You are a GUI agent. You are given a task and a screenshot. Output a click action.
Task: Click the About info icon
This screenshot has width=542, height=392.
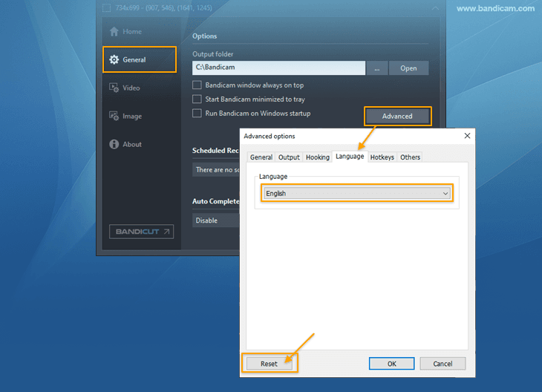click(x=114, y=144)
